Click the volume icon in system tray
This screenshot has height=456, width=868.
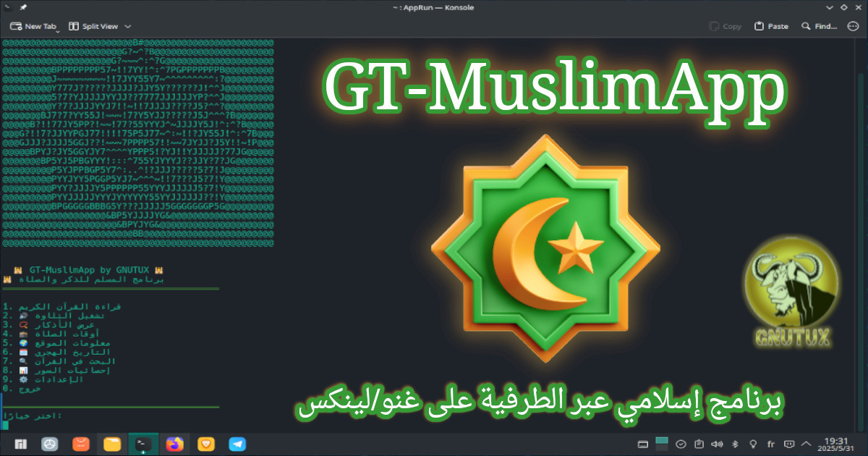(717, 444)
